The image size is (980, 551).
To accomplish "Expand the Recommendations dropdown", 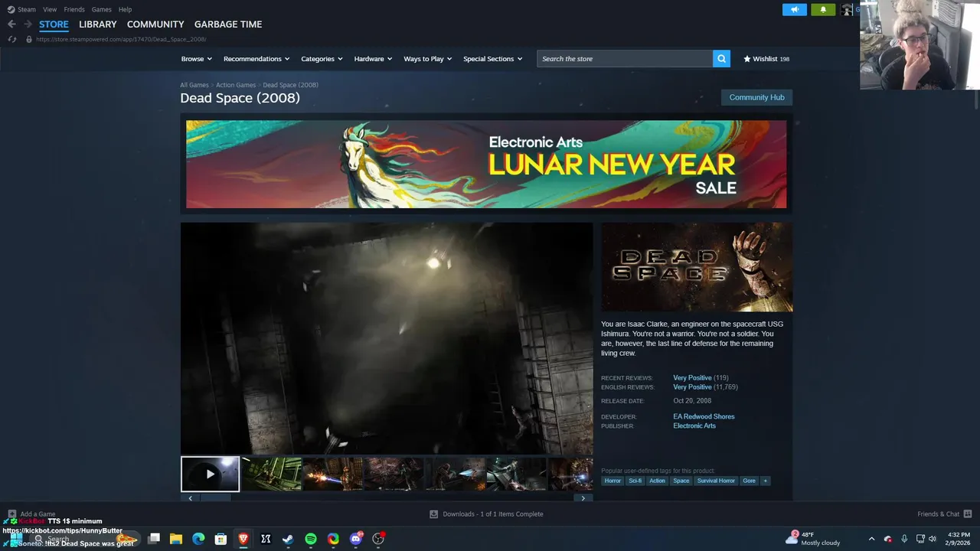I will (256, 59).
